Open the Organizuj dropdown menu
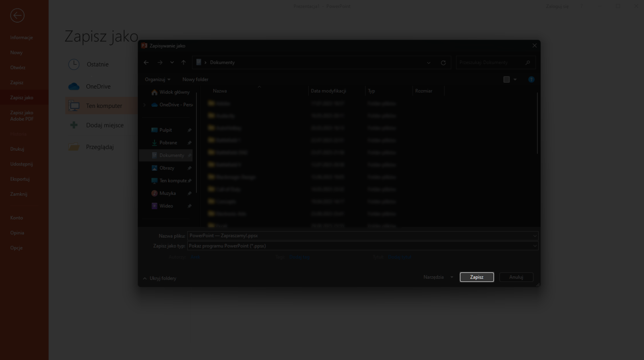The image size is (644, 360). point(157,79)
